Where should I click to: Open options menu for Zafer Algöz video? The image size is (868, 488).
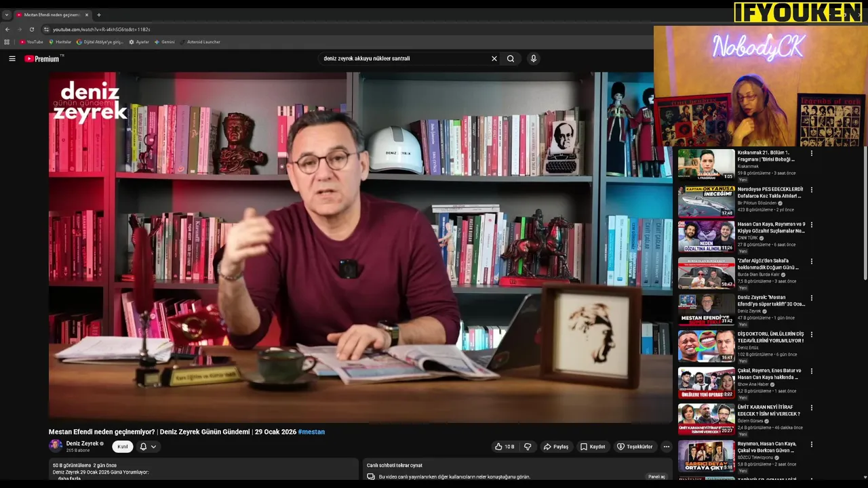click(x=811, y=262)
